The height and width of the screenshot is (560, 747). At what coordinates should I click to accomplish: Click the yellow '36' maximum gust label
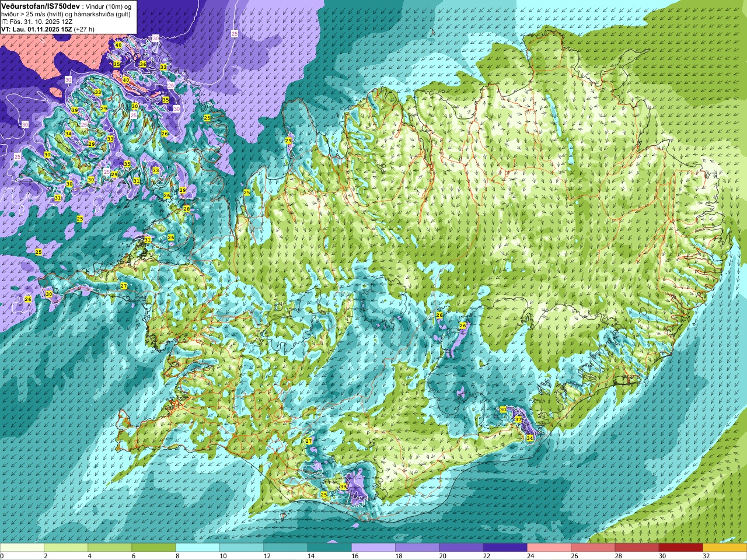143,64
